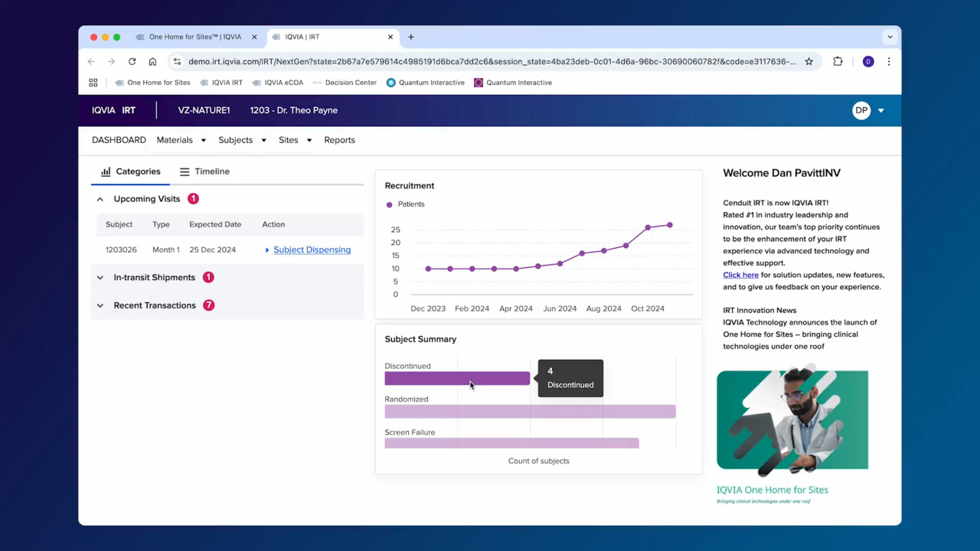980x551 pixels.
Task: Collapse the Upcoming Visits section chevron
Action: pyautogui.click(x=100, y=199)
